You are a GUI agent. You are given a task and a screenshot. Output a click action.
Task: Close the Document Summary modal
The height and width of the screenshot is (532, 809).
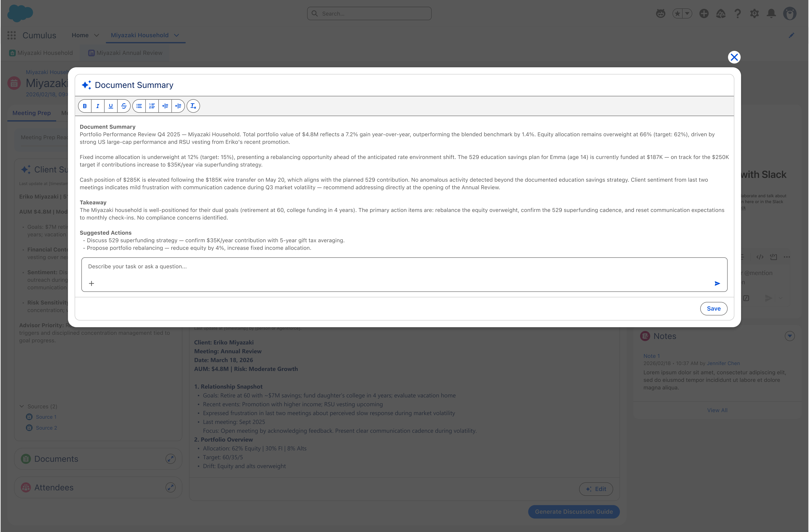[x=734, y=57]
